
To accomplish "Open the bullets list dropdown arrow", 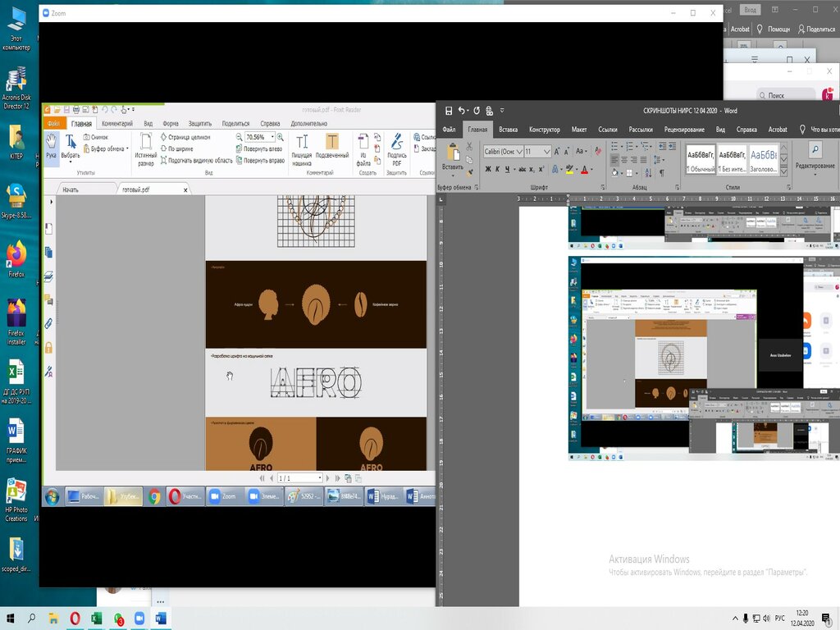I will [x=622, y=146].
